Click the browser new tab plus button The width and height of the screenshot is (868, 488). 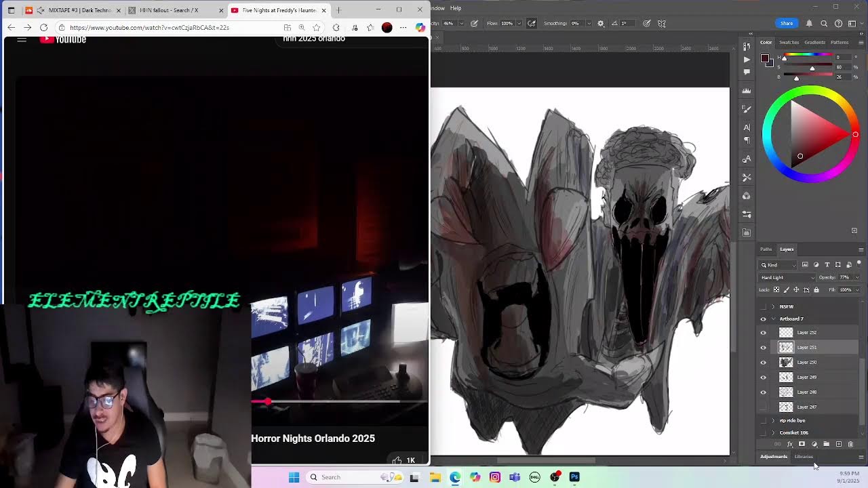click(338, 10)
